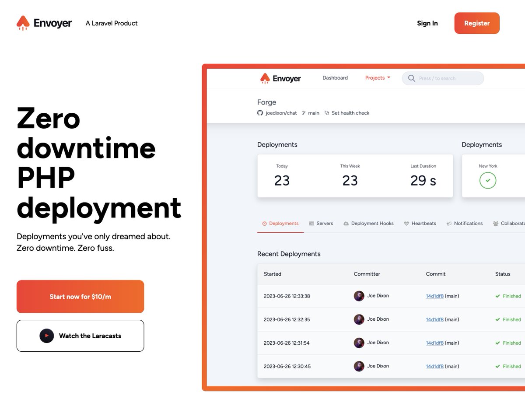Click Set health check link
This screenshot has width=525, height=420.
coord(350,113)
